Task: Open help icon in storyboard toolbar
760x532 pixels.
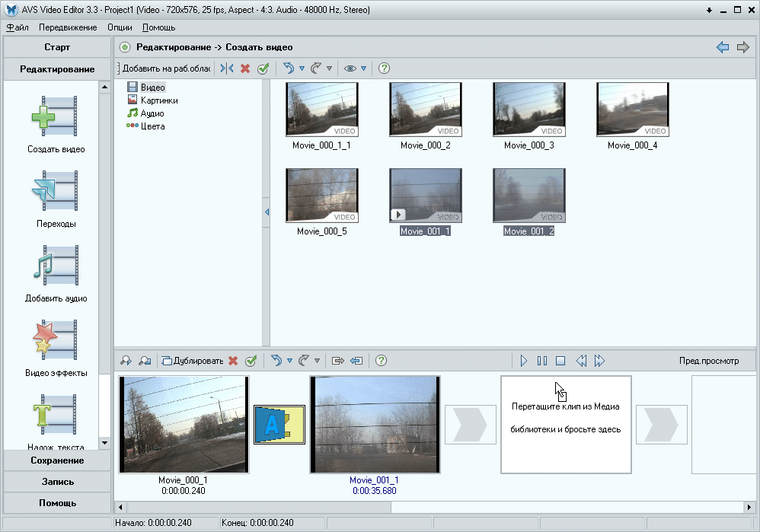Action: (x=381, y=361)
